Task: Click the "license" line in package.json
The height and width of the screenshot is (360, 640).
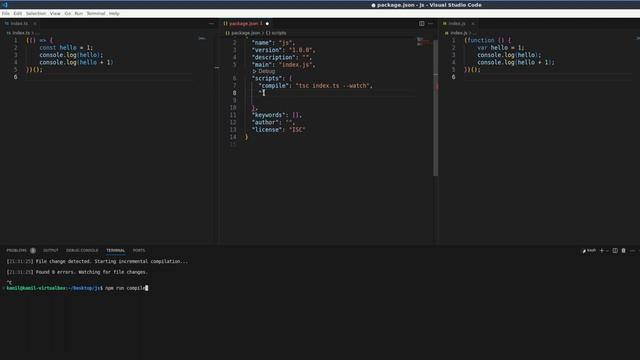Action: (279, 130)
